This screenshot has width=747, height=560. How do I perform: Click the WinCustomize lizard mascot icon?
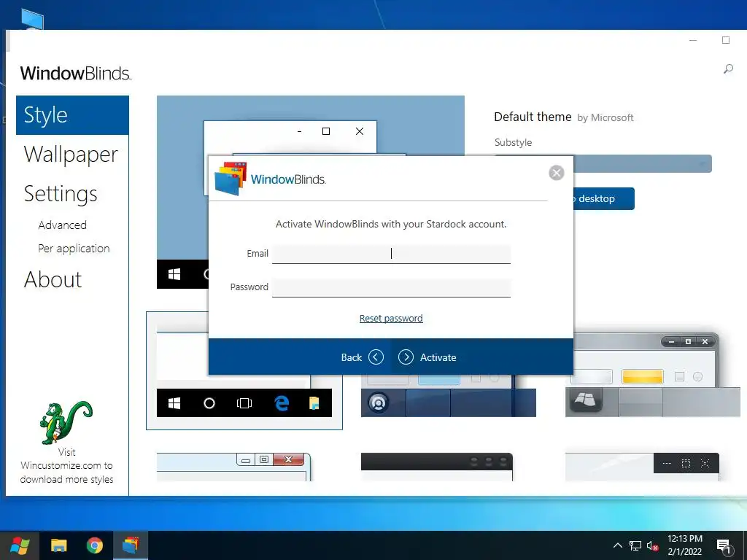[66, 422]
